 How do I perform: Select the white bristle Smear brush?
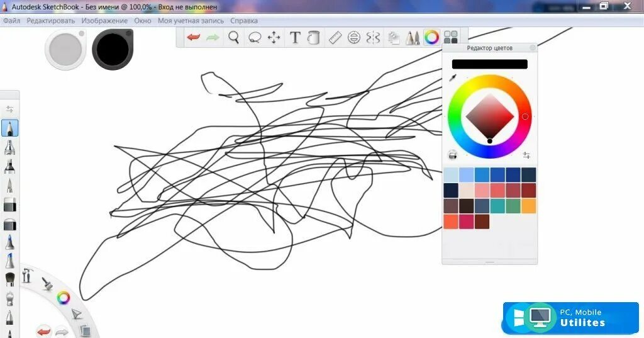[9, 298]
